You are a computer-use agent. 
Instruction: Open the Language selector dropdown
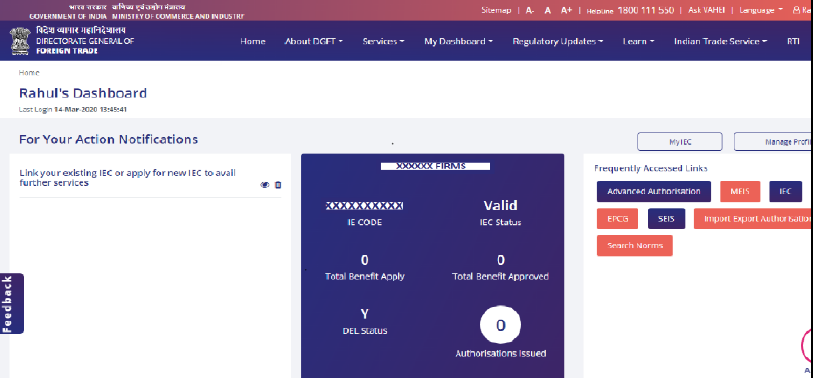click(761, 10)
